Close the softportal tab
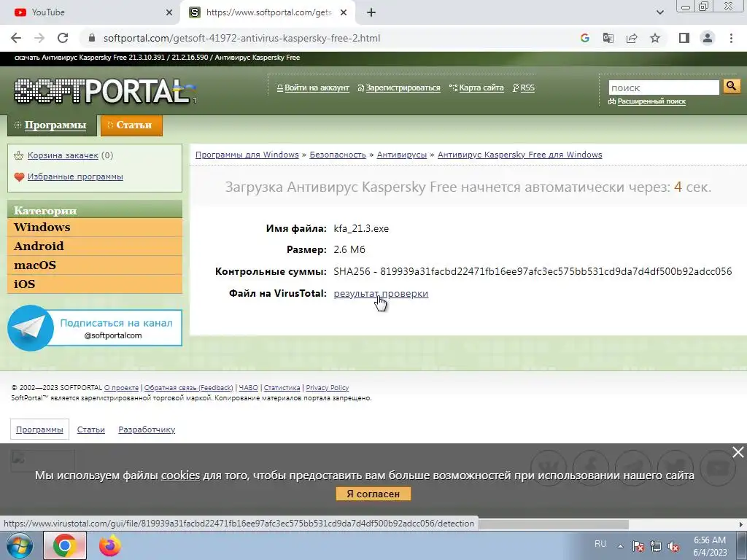The image size is (747, 560). pyautogui.click(x=344, y=13)
